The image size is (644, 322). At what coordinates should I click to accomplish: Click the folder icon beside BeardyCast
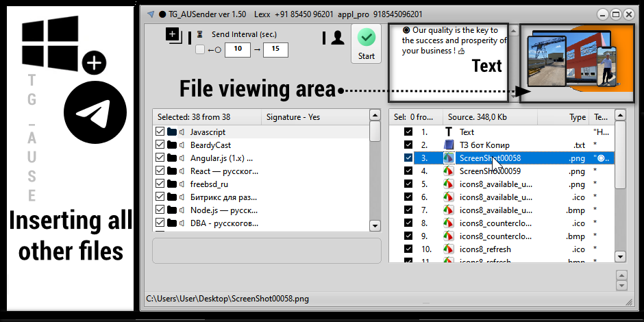coord(172,145)
